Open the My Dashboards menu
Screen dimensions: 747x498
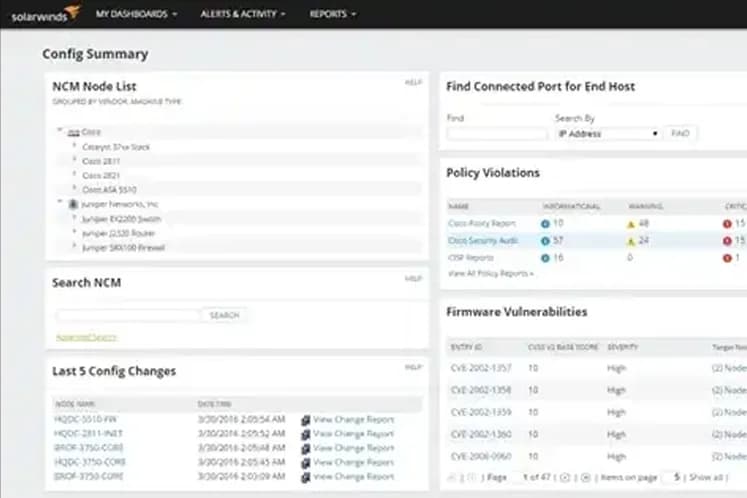click(x=136, y=14)
